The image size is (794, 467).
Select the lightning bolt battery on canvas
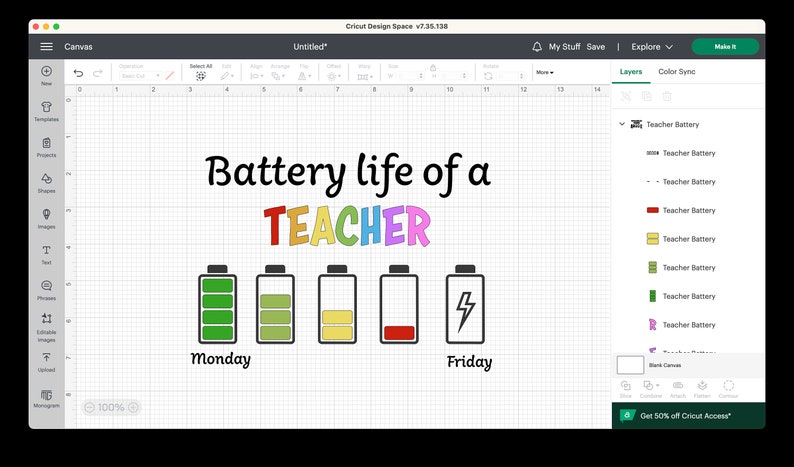[x=465, y=304]
